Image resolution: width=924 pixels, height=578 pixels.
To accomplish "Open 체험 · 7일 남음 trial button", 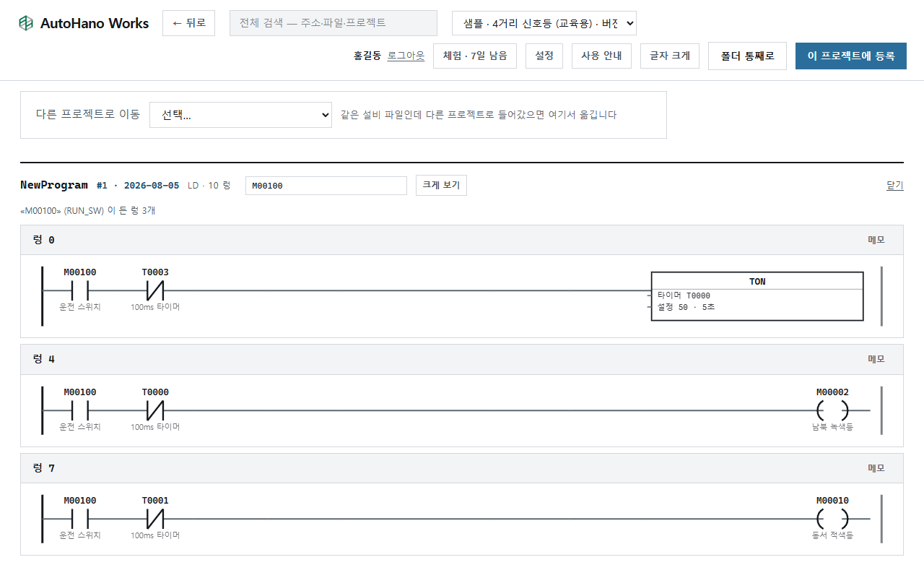I will [475, 56].
